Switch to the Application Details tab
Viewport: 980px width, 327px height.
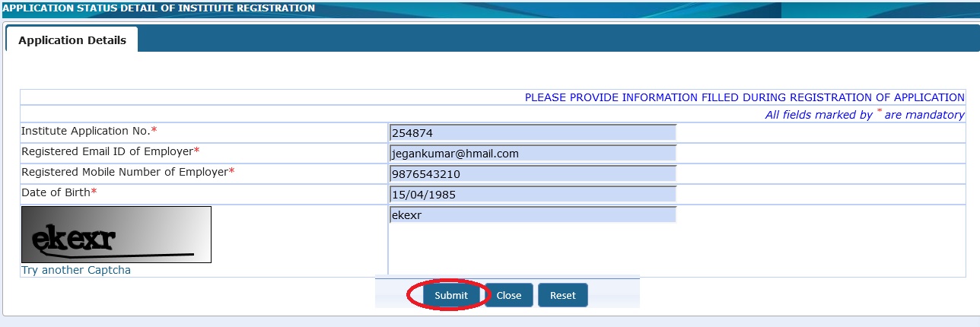(72, 40)
